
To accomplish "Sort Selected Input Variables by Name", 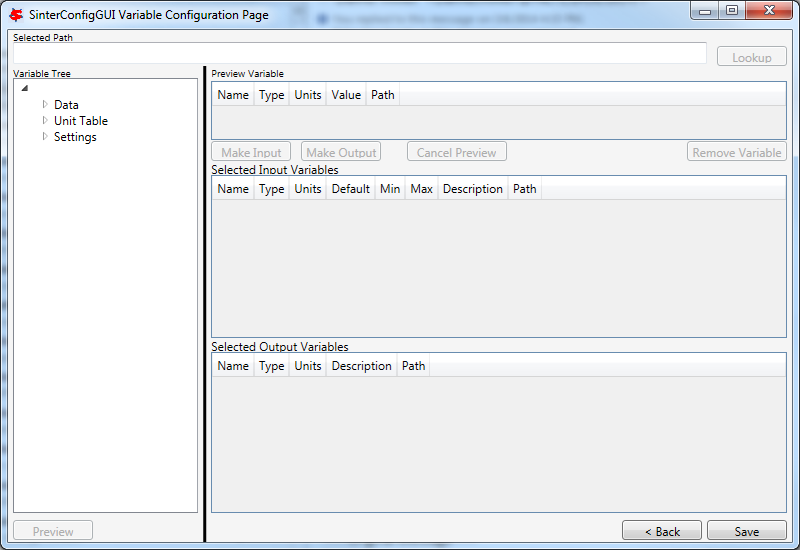I will coord(233,188).
